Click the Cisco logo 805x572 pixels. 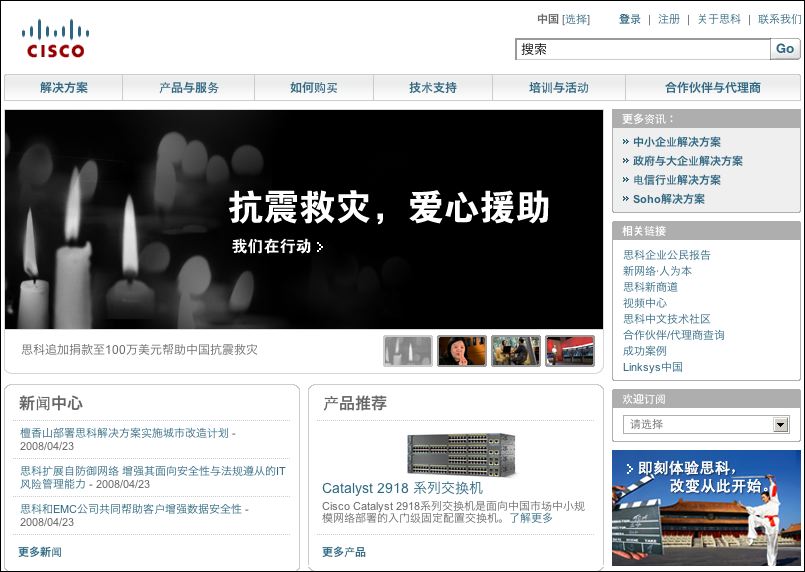tap(55, 39)
